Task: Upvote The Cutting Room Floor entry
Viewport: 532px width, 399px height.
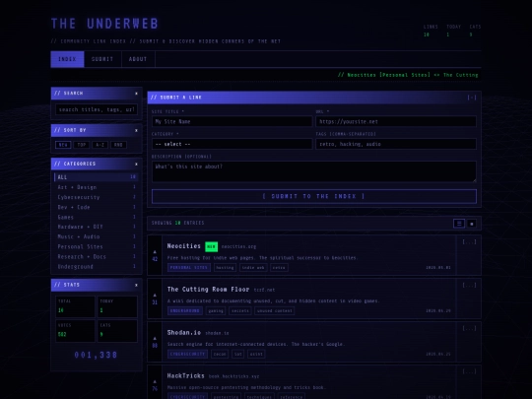Action: [x=155, y=295]
